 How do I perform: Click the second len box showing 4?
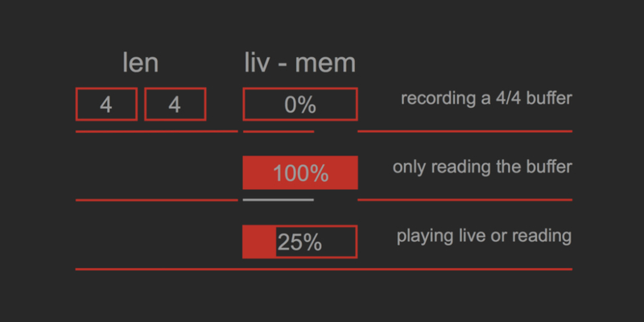click(x=175, y=105)
